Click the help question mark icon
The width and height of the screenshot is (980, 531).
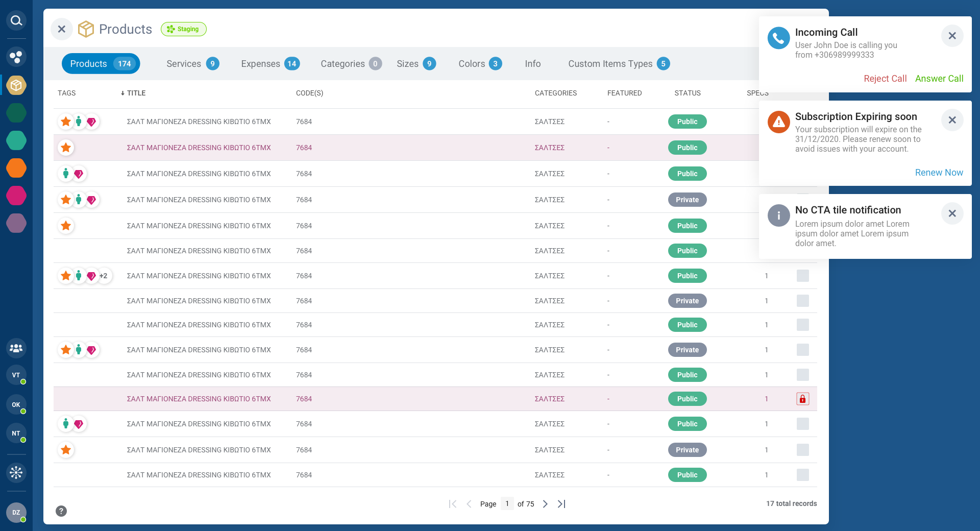pos(61,511)
